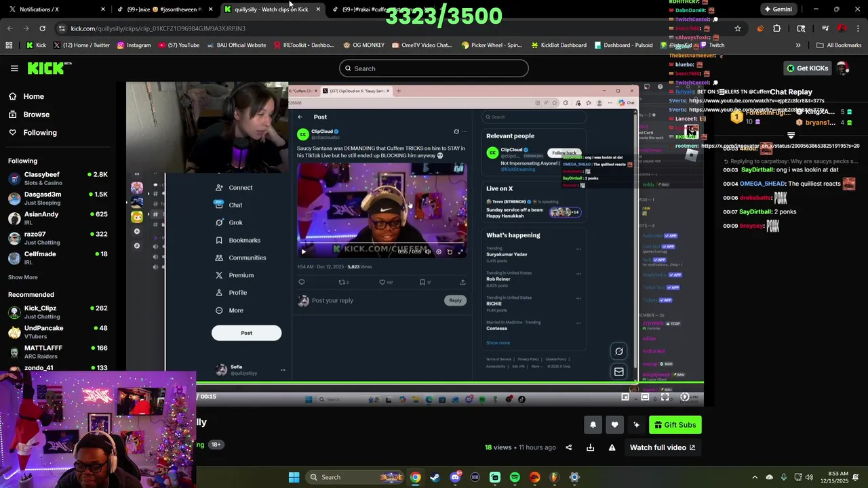Open Chrome apps grid in bookmarks bar

[9, 45]
